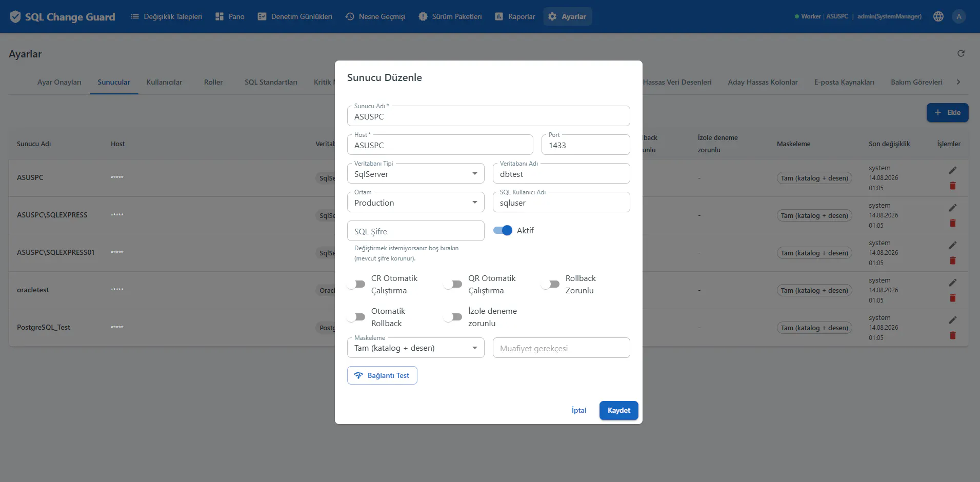
Task: Toggle İzole deneme zorunlu switch
Action: (453, 317)
